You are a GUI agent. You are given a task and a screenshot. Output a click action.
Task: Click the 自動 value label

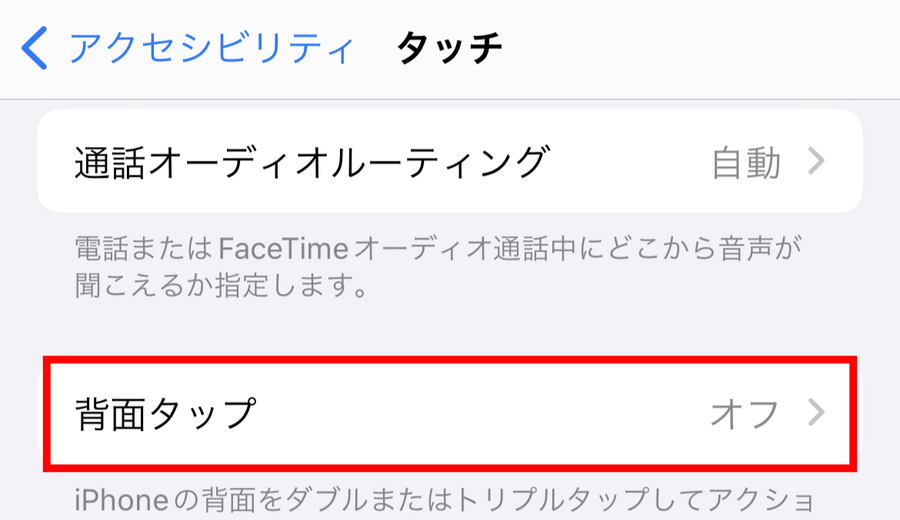pyautogui.click(x=746, y=162)
